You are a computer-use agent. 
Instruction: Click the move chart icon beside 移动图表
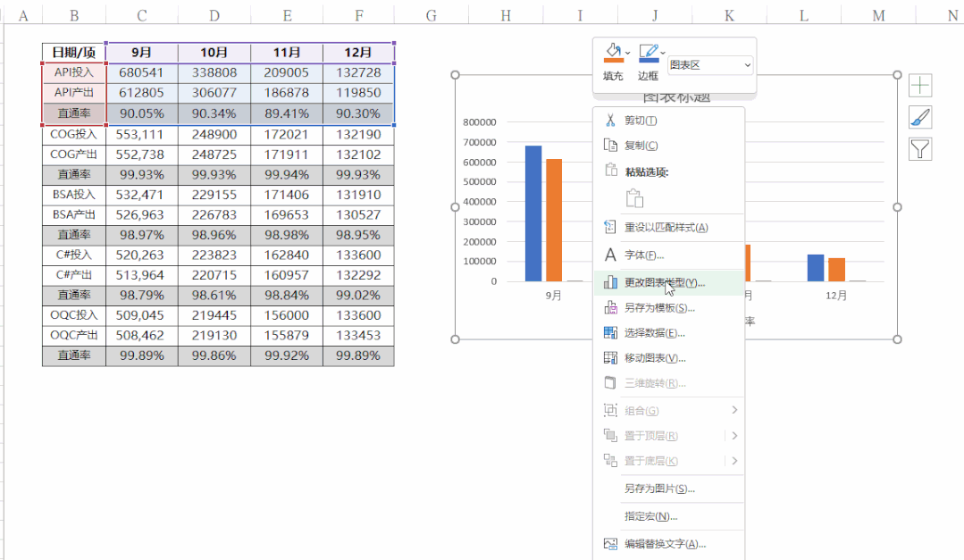[610, 358]
